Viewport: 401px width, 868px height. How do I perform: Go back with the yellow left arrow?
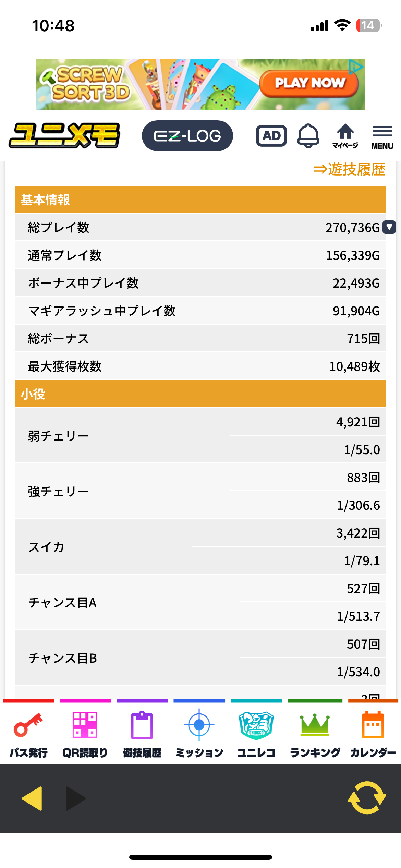coord(32,798)
